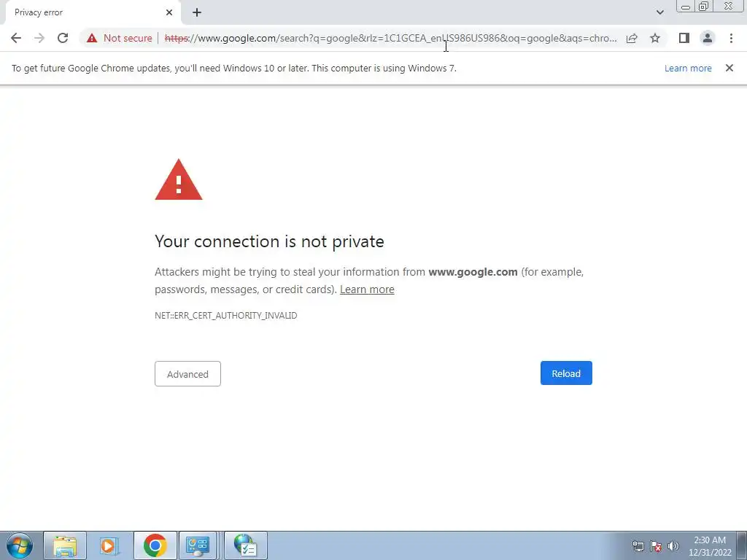Share this page via the share icon

(632, 38)
